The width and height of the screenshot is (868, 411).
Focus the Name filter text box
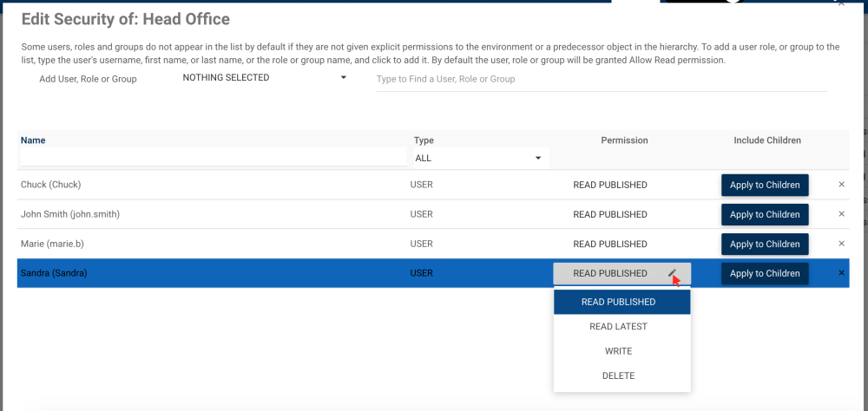tap(214, 158)
